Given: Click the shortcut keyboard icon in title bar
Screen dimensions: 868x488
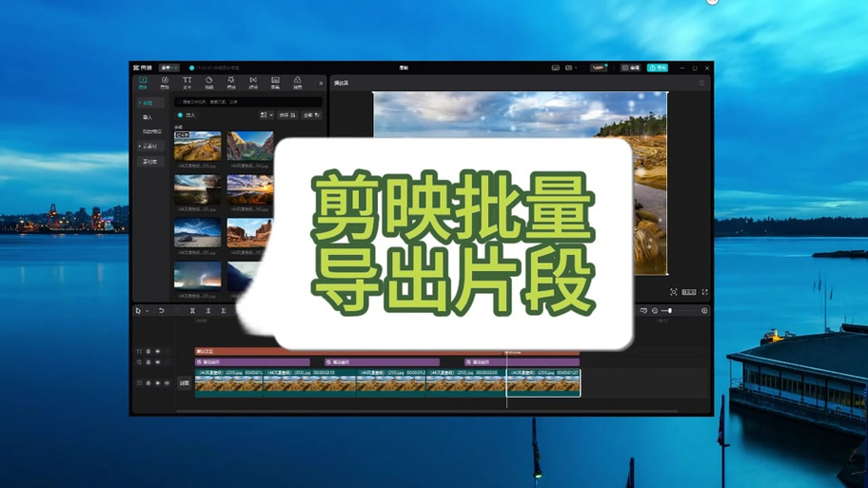Looking at the screenshot, I should click(x=555, y=68).
